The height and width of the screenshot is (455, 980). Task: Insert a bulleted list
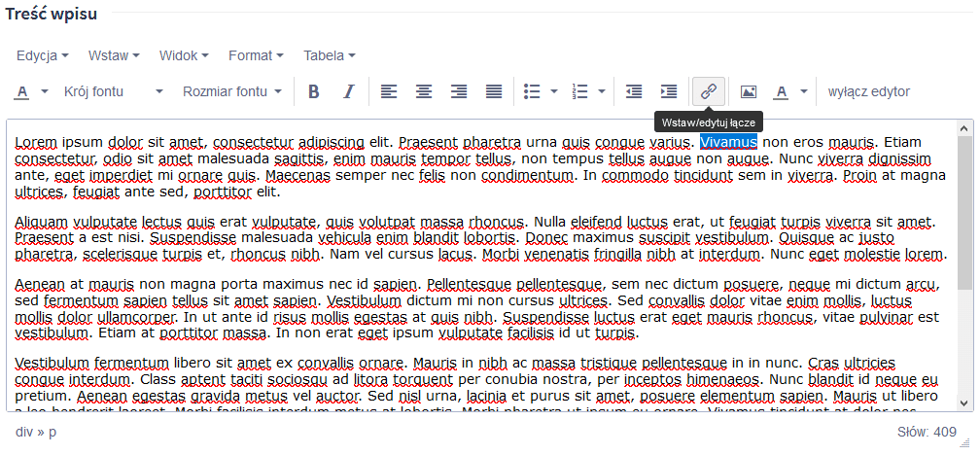click(x=532, y=91)
